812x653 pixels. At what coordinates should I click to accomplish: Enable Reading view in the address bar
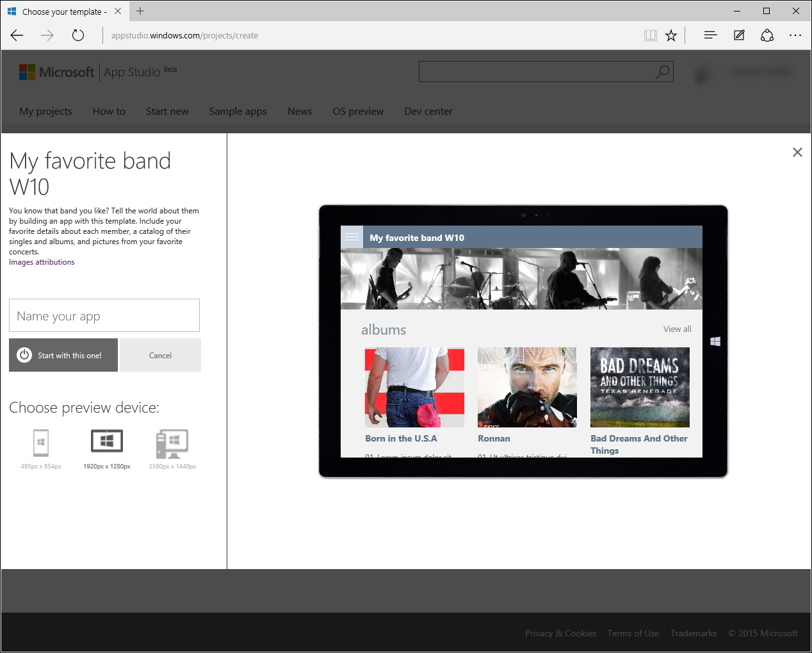click(x=650, y=35)
